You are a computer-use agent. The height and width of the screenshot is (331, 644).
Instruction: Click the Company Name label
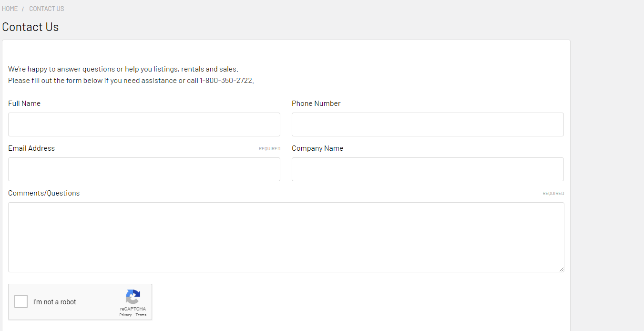tap(317, 148)
